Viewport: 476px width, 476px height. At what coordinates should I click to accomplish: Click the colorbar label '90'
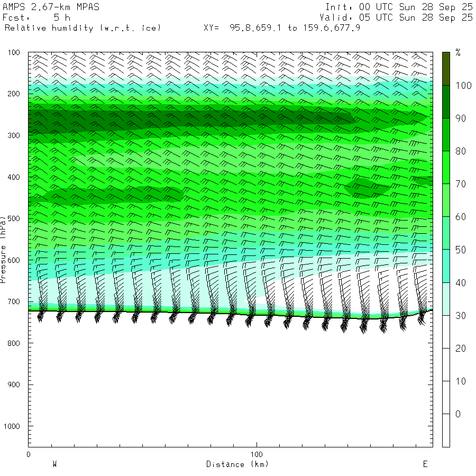point(461,118)
